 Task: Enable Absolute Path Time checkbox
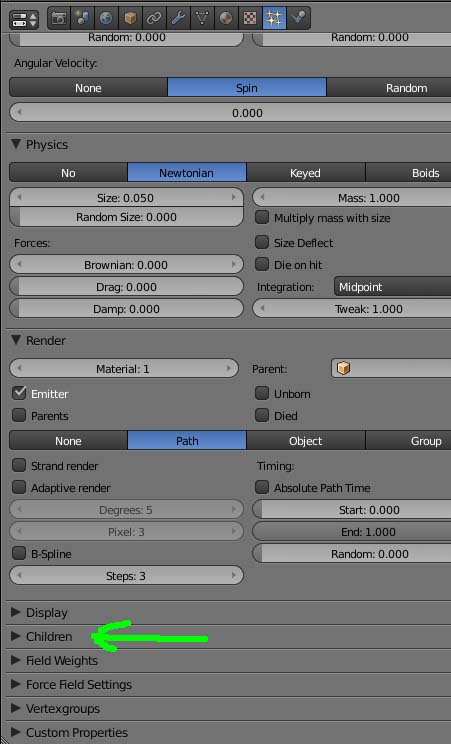point(262,487)
